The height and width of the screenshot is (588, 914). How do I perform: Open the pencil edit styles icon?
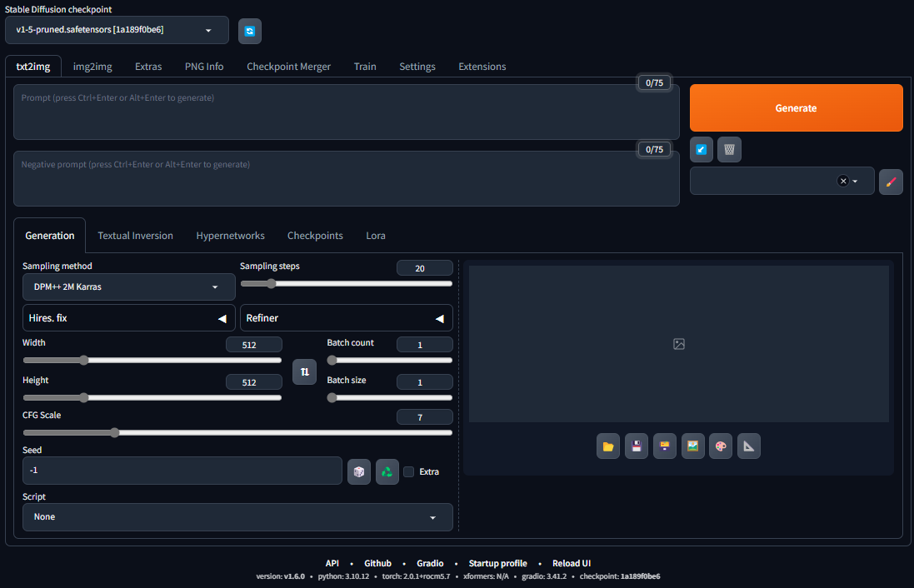(x=891, y=182)
